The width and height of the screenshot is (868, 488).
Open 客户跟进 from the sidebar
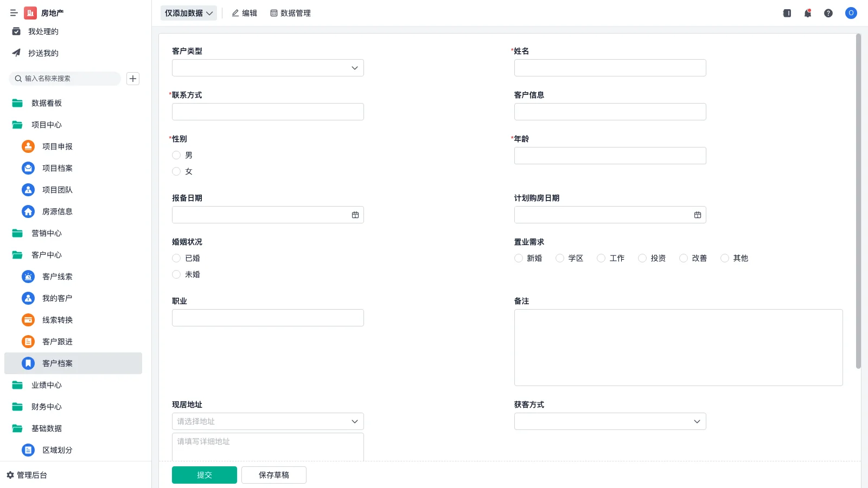coord(28,341)
